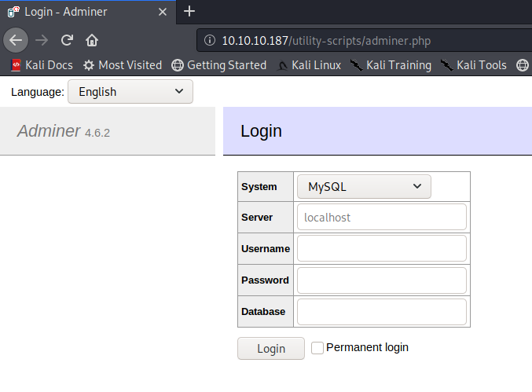Screen dimensions: 532x392
Task: Click the Server input field
Action: pos(381,218)
